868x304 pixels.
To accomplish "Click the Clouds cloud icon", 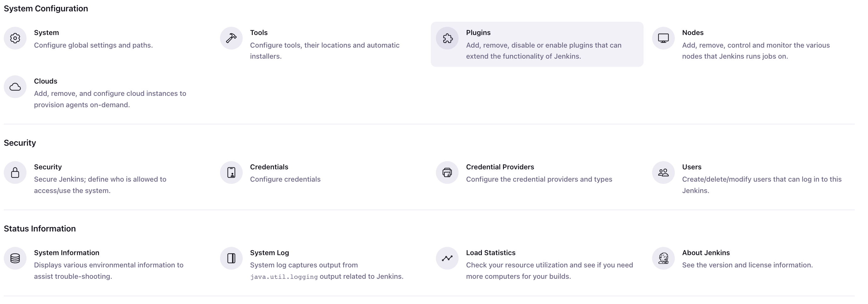I will (15, 87).
